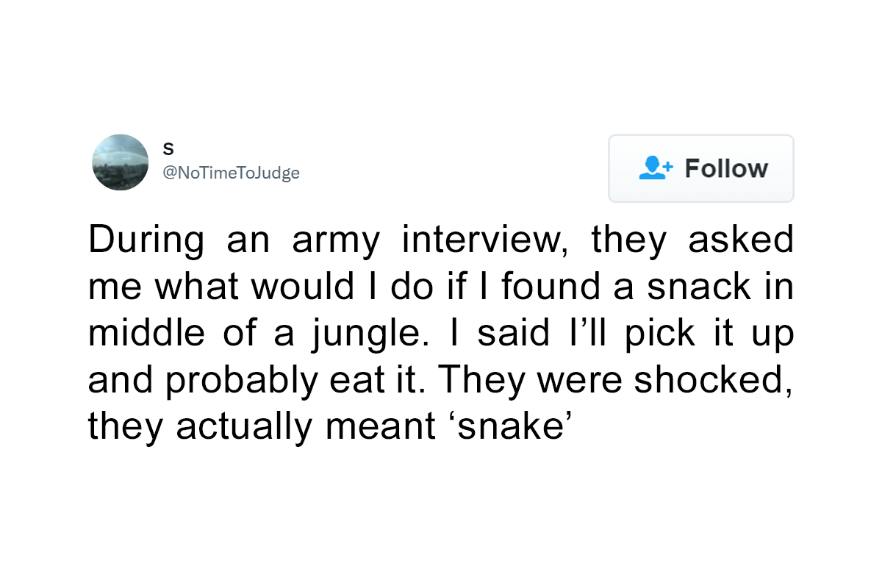Viewport: 882px width, 588px height.
Task: Open the @NoTimeToJudge handle link
Action: (x=232, y=173)
